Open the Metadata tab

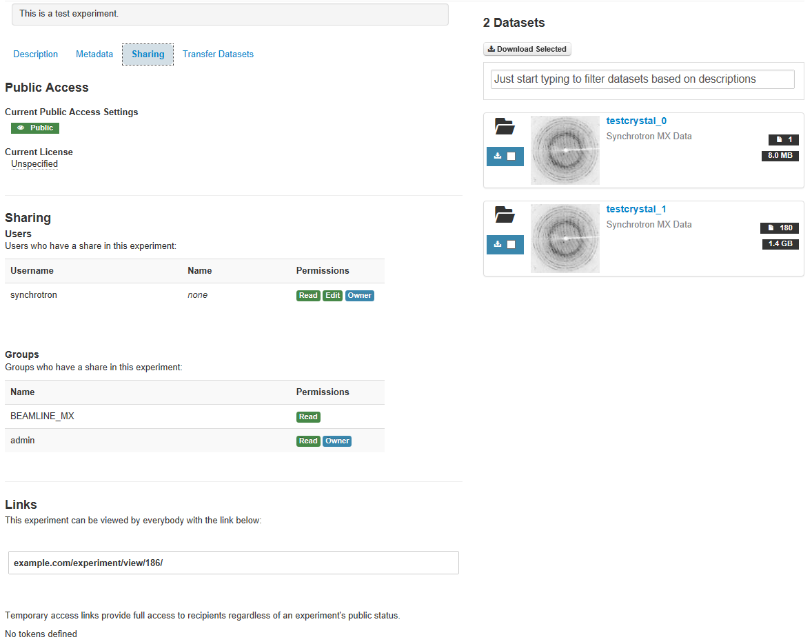point(94,54)
